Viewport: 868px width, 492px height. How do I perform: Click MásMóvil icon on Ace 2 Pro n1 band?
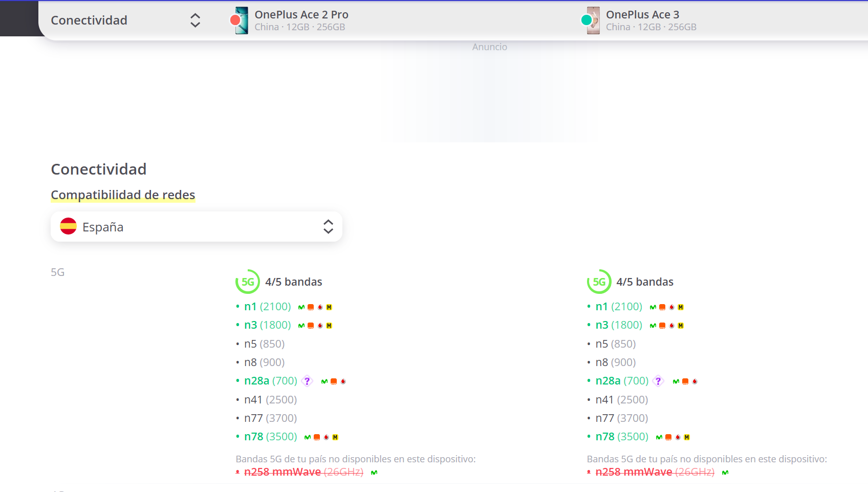[329, 307]
